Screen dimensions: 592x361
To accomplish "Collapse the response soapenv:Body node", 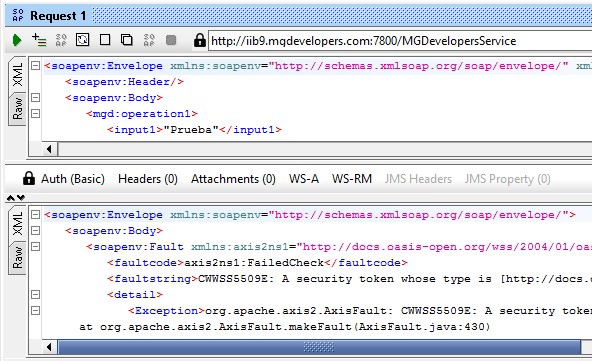I will (x=35, y=230).
